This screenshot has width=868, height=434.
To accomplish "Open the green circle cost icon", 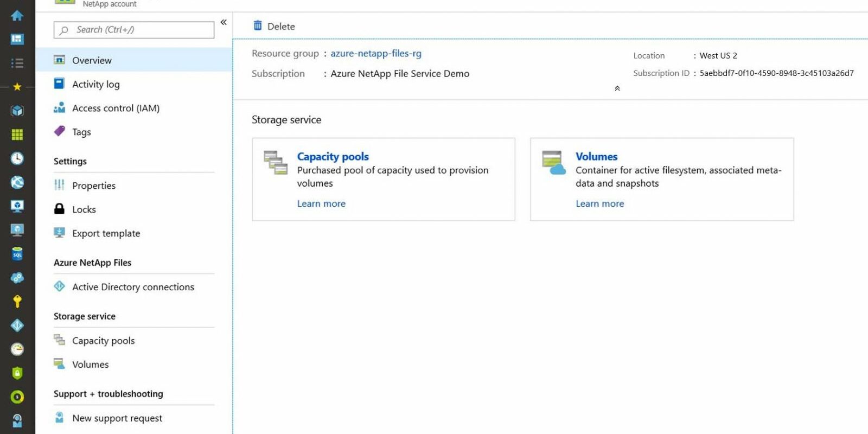I will pos(17,397).
